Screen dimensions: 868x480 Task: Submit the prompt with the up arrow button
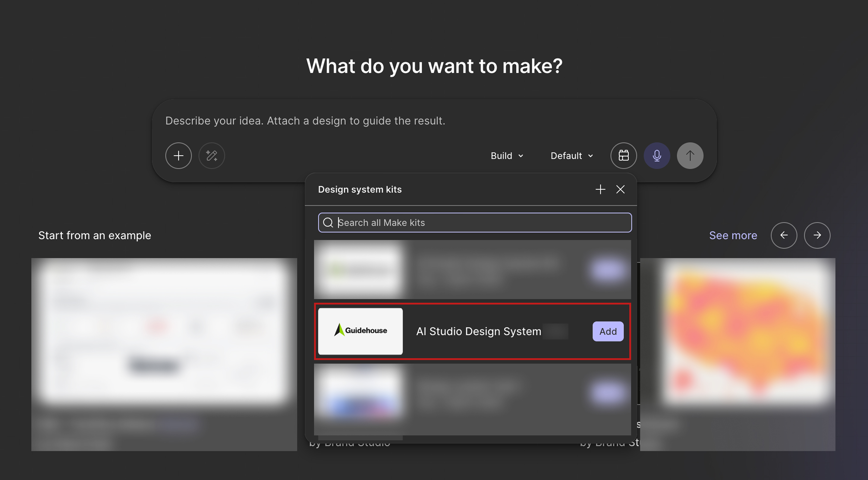click(x=690, y=155)
